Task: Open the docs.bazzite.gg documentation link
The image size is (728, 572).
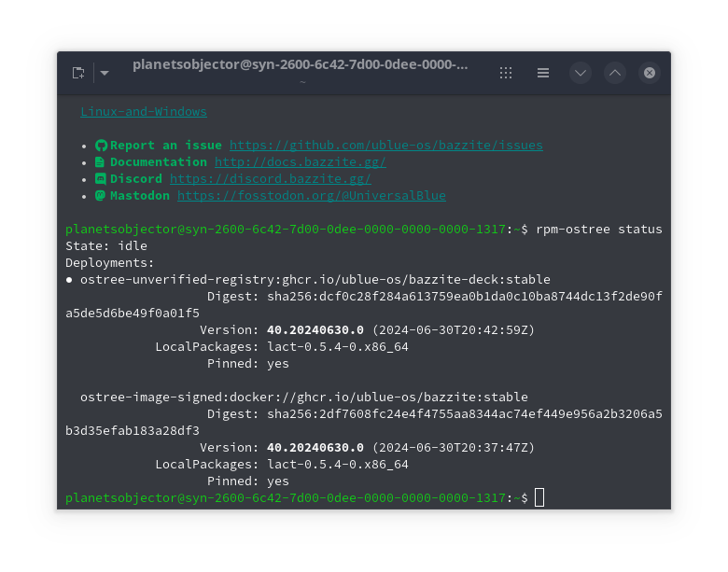Action: click(x=300, y=162)
